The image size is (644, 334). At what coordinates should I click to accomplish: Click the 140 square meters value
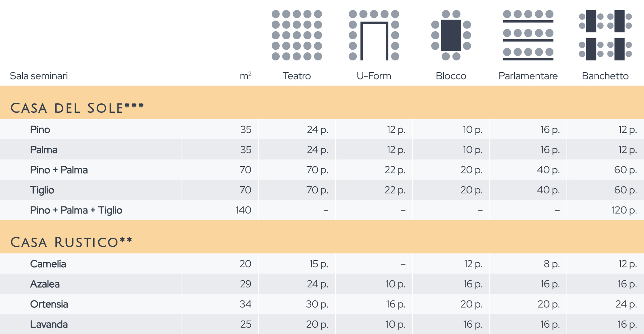pos(244,210)
